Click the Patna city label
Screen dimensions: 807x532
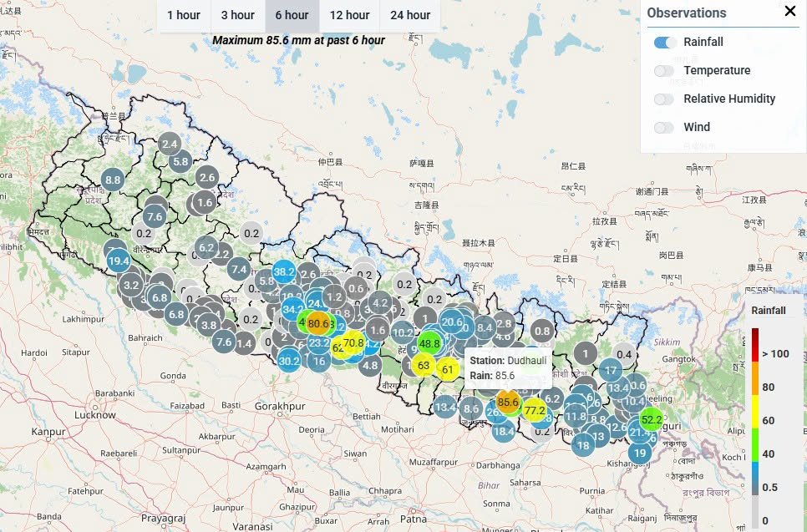414,519
